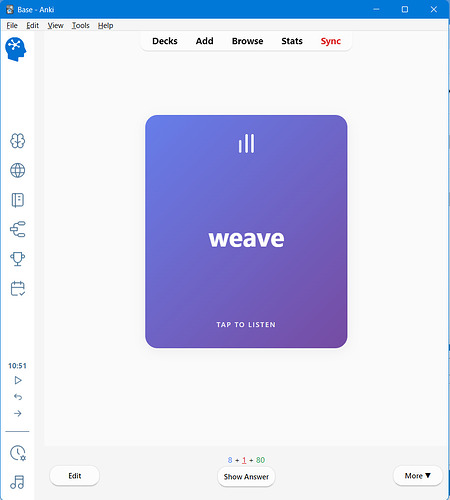Open the Tools menu
Viewport: 450px width, 500px height.
(81, 25)
